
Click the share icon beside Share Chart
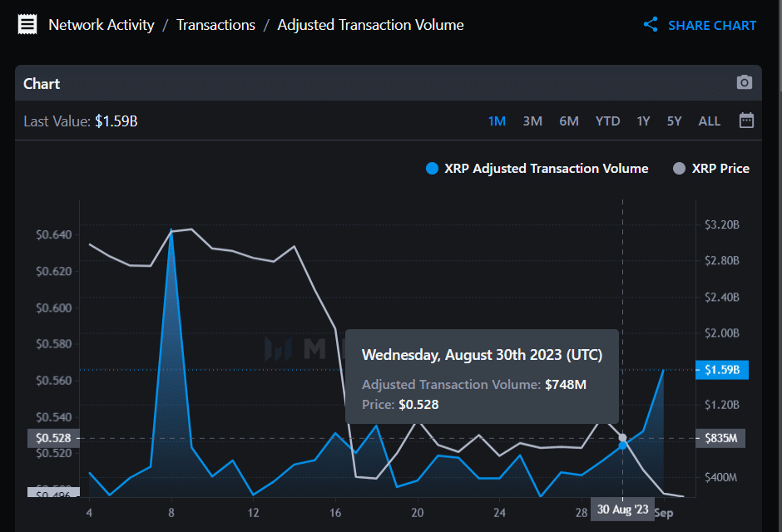point(651,24)
